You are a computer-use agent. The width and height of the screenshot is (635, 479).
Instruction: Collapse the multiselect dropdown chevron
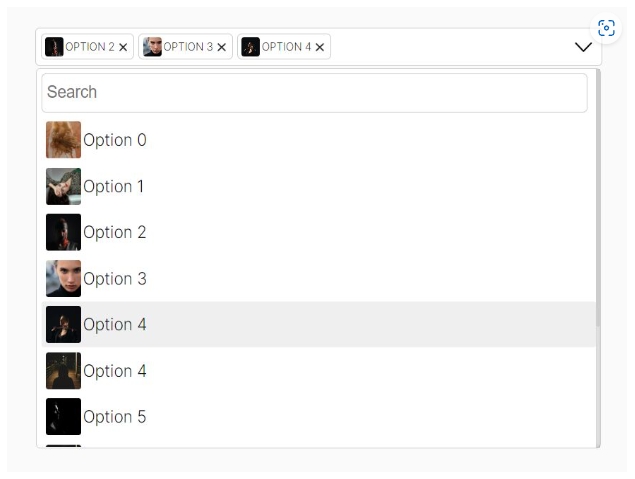pos(583,47)
